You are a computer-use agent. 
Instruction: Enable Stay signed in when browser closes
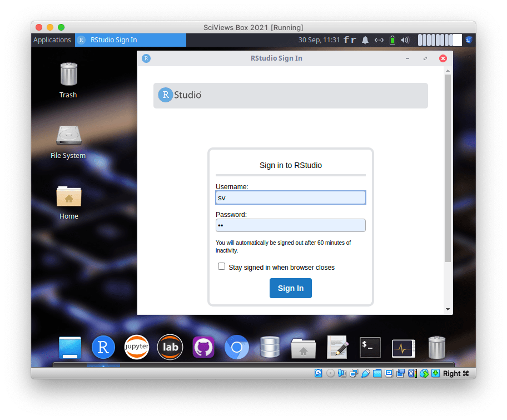pyautogui.click(x=221, y=266)
